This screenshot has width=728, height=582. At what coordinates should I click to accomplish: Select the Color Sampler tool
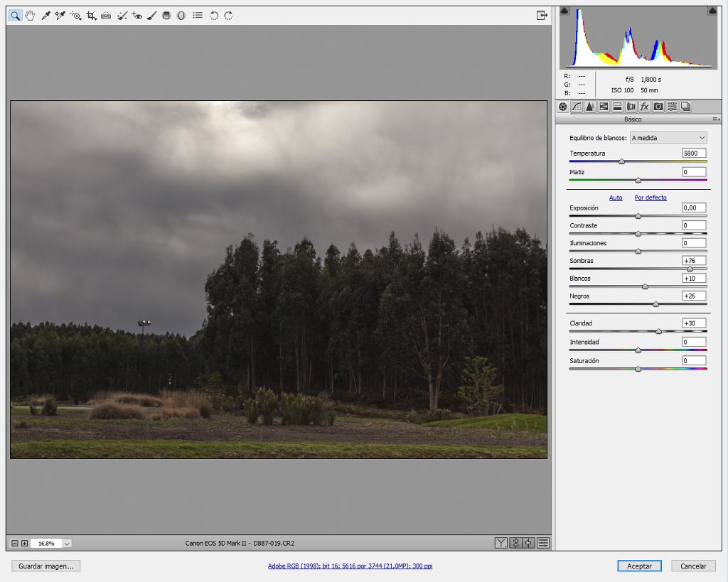pos(60,16)
